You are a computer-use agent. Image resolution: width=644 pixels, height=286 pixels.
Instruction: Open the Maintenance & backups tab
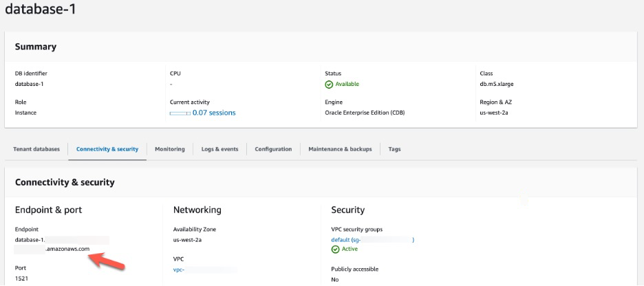tap(340, 149)
